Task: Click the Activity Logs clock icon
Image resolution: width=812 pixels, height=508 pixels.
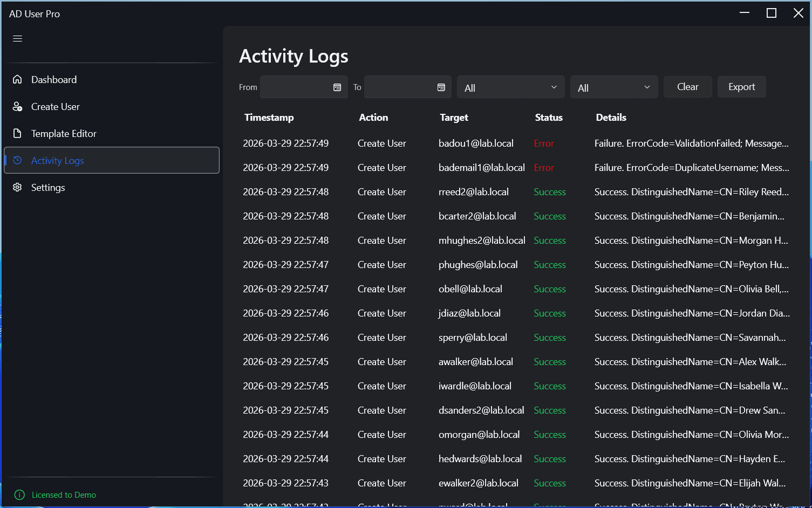Action: click(17, 160)
